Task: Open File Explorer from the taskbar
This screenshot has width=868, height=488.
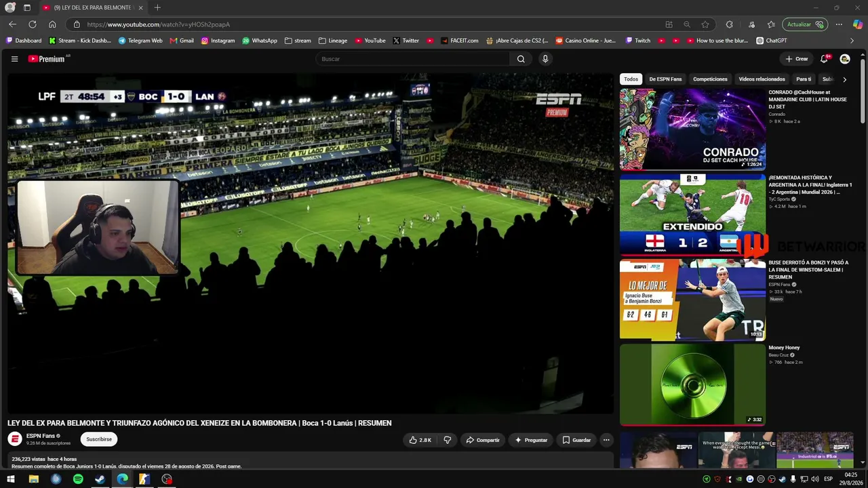Action: (x=33, y=479)
